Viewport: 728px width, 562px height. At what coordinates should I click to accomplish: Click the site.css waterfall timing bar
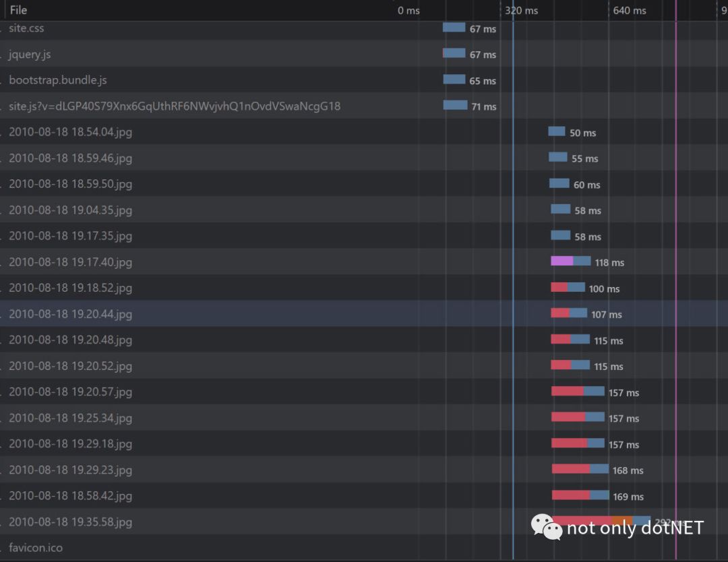click(454, 28)
